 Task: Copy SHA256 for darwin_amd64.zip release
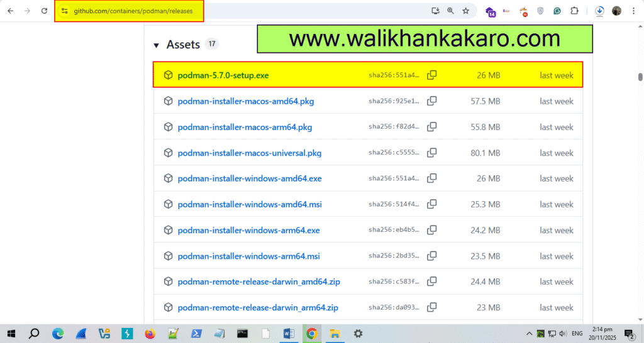point(431,281)
